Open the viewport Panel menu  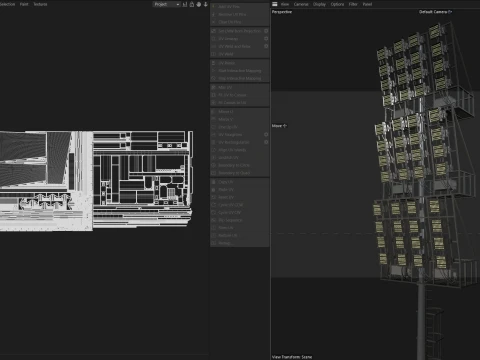(367, 4)
